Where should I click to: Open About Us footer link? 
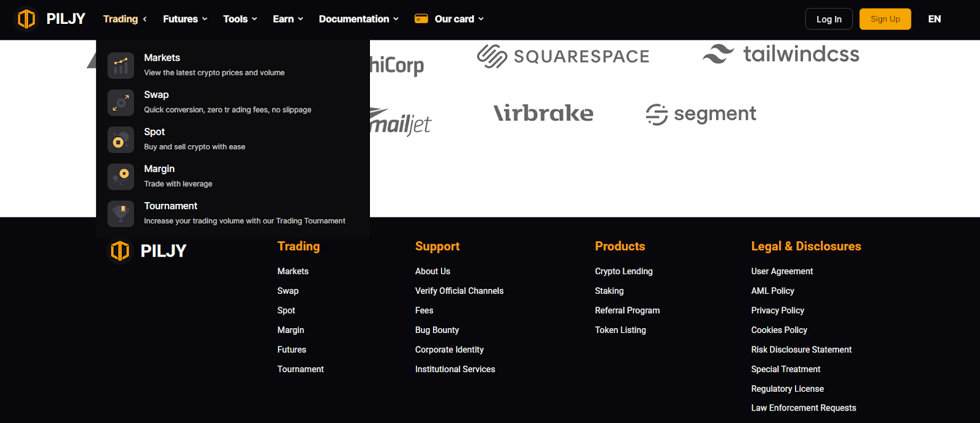(432, 271)
